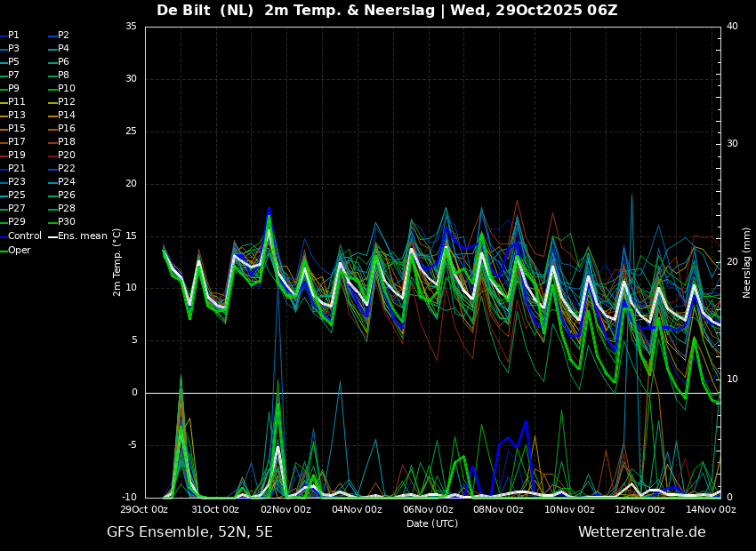Click the Wetterzentrale.de watermark text
The image size is (756, 551).
[x=642, y=532]
